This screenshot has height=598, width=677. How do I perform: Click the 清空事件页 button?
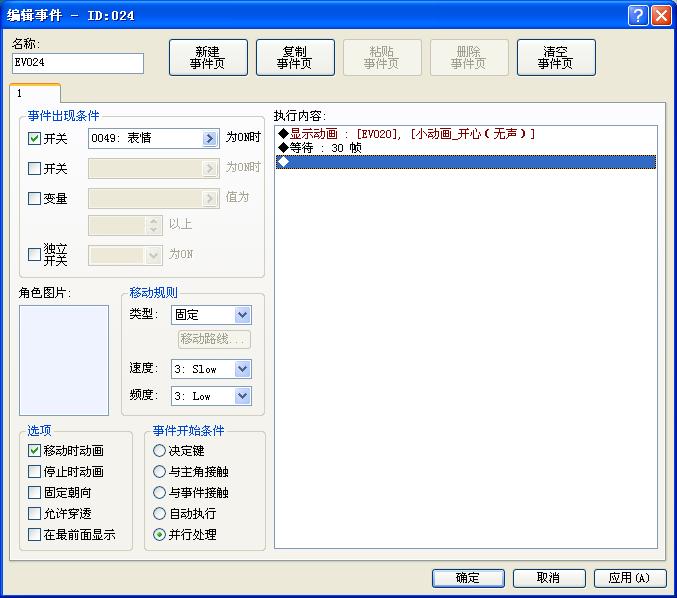[x=556, y=57]
